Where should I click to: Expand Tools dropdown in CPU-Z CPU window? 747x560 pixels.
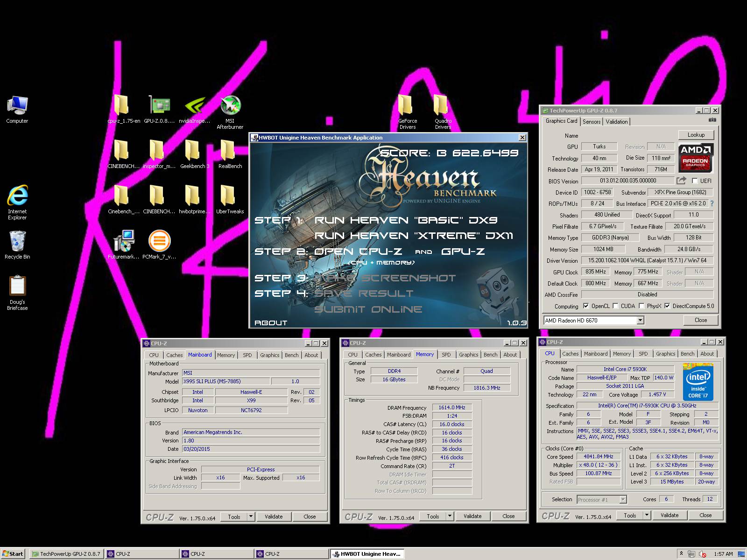tap(647, 515)
